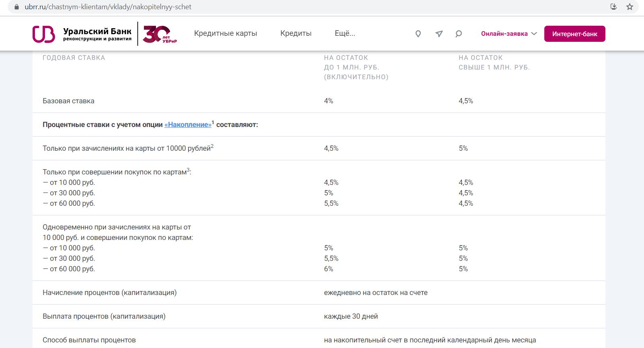
Task: Expand the Ещё... menu
Action: pos(345,33)
